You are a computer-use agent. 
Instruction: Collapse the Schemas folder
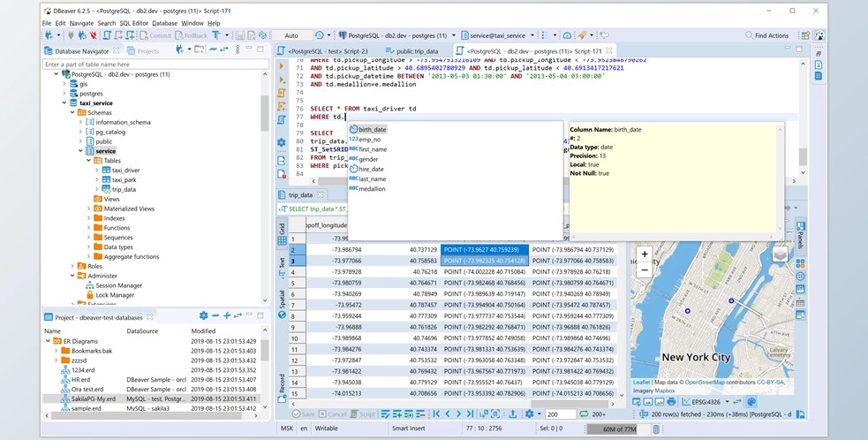pyautogui.click(x=72, y=112)
